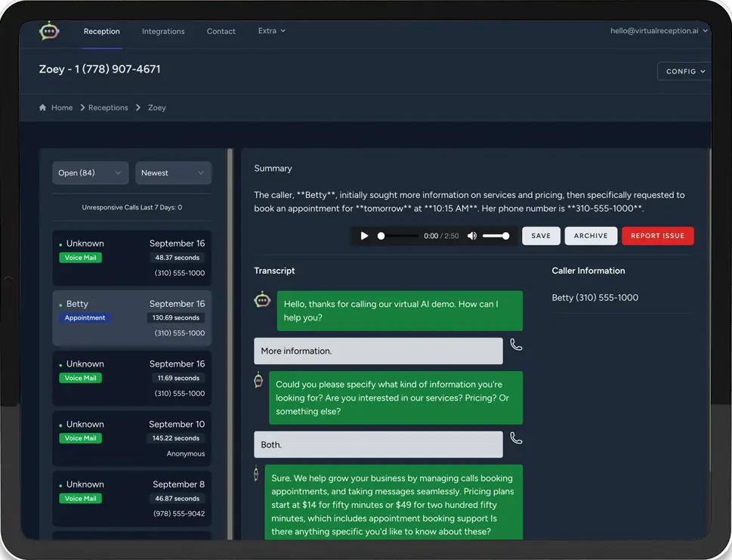Image resolution: width=732 pixels, height=560 pixels.
Task: Open the Contact page from the top navigation
Action: point(221,31)
